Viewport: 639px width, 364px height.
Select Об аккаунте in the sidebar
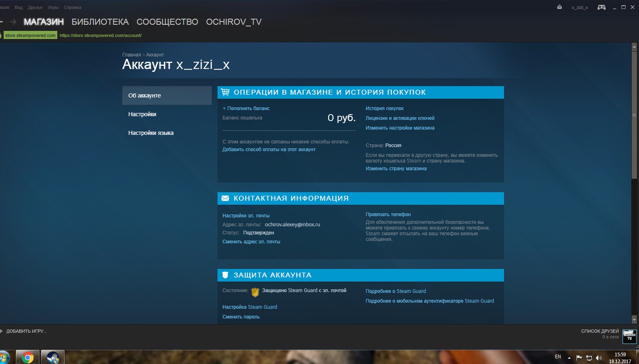pyautogui.click(x=167, y=95)
